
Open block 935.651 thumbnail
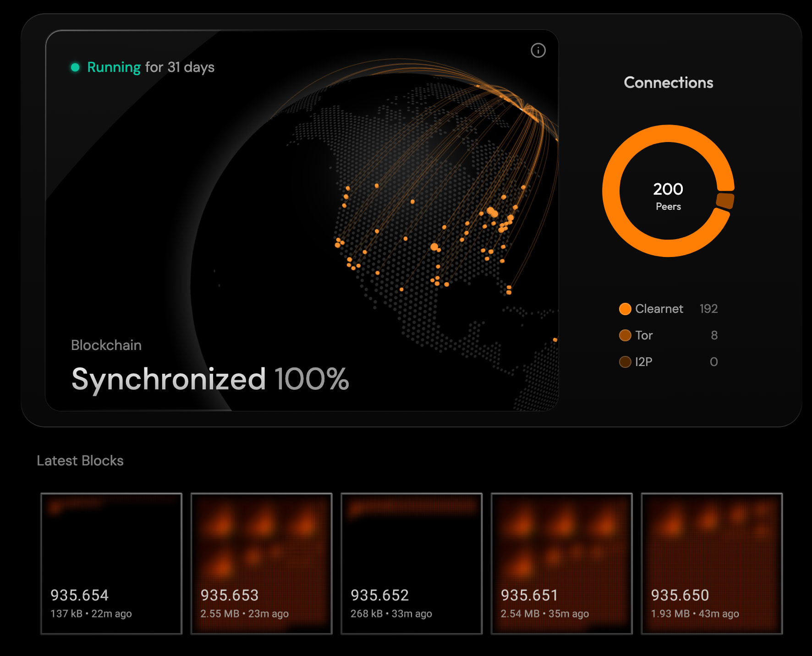[x=561, y=563]
